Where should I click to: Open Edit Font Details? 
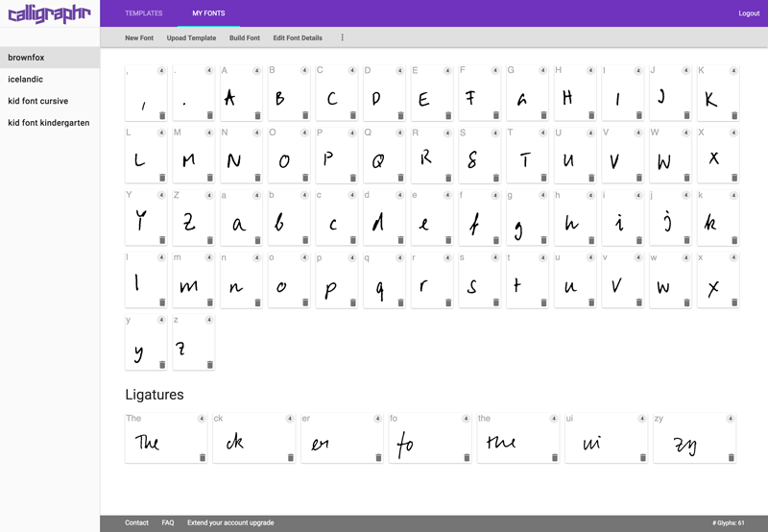(x=298, y=38)
